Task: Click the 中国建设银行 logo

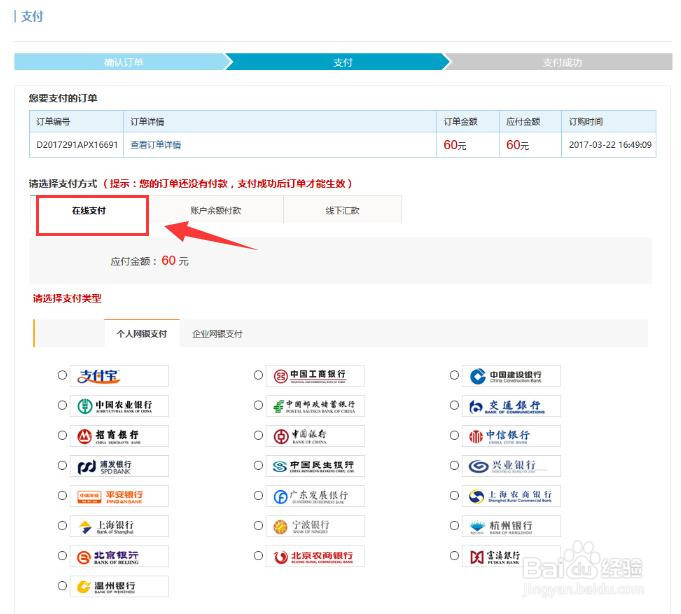Action: pyautogui.click(x=511, y=376)
